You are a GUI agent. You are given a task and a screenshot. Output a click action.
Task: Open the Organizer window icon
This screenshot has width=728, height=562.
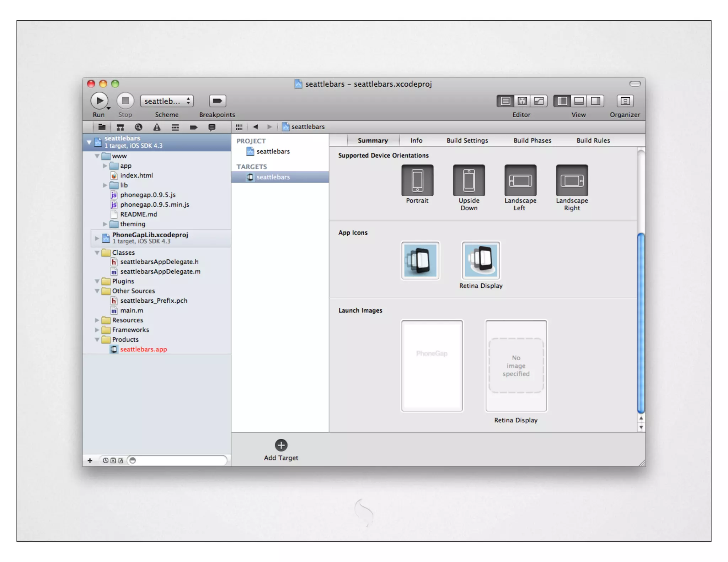[x=625, y=101]
